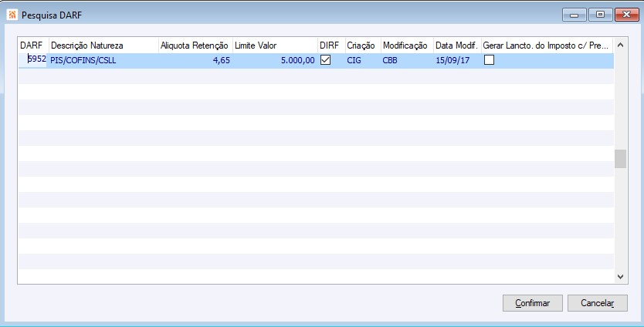
Task: Click Descrição Natureza column header
Action: pyautogui.click(x=103, y=46)
